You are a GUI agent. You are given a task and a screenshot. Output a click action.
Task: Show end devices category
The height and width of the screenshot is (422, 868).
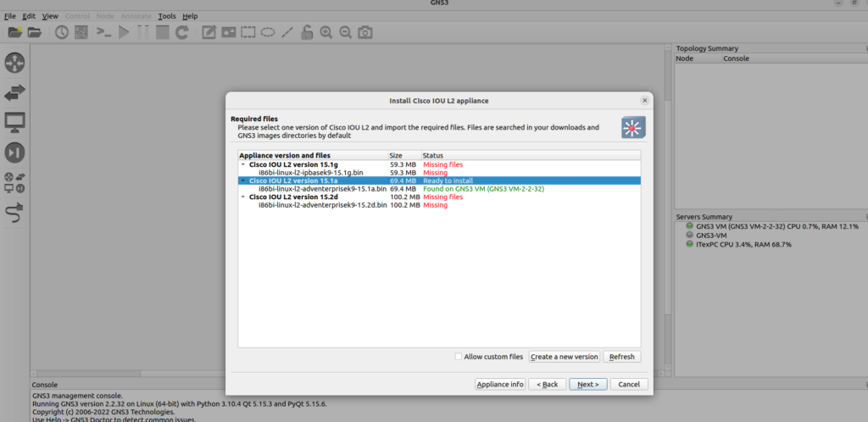tap(15, 122)
